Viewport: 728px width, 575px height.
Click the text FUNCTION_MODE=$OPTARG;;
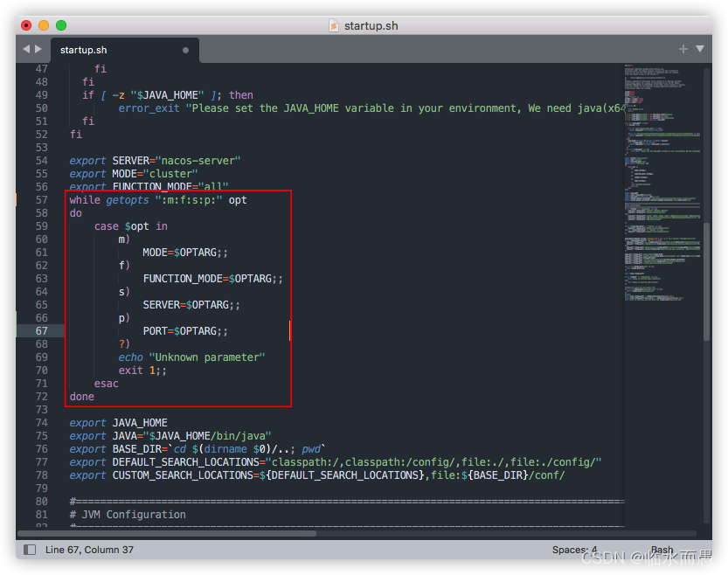click(212, 279)
